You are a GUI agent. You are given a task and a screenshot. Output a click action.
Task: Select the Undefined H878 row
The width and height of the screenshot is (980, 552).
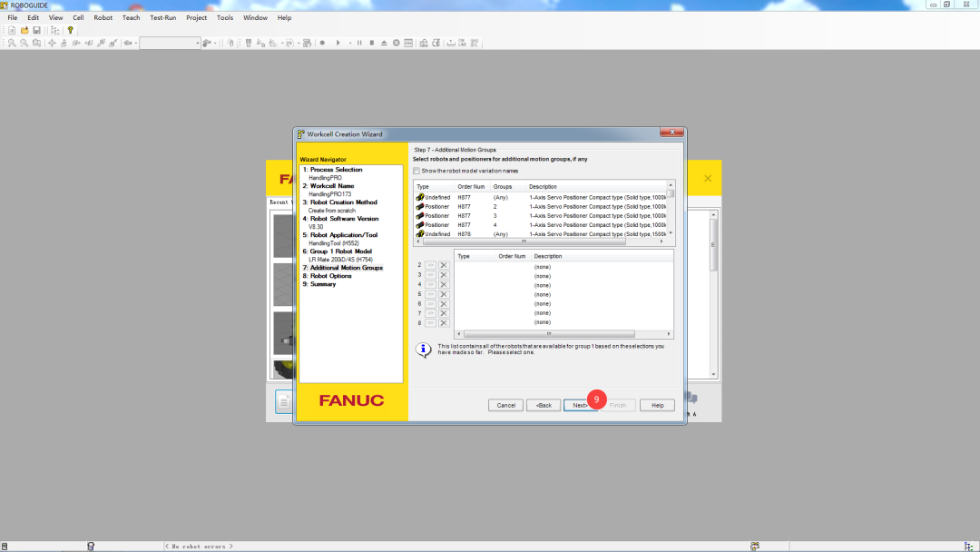[x=541, y=234]
